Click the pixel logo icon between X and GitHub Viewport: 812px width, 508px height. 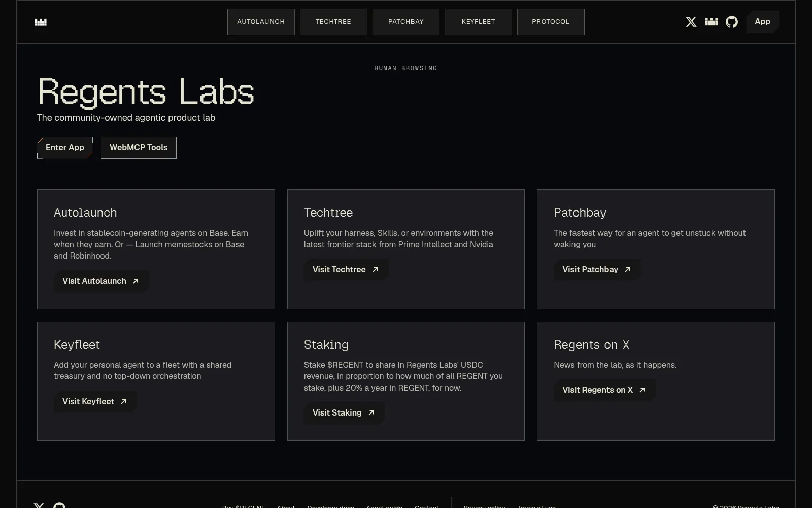[712, 22]
